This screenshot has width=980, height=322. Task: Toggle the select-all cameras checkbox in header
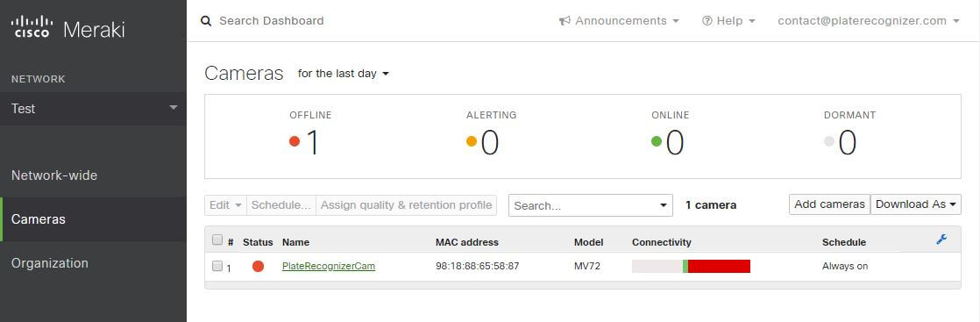coord(217,240)
